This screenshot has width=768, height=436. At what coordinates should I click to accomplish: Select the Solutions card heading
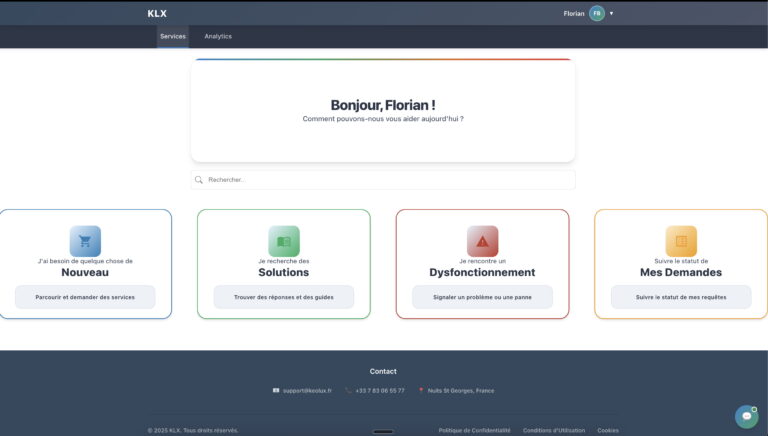pyautogui.click(x=284, y=272)
